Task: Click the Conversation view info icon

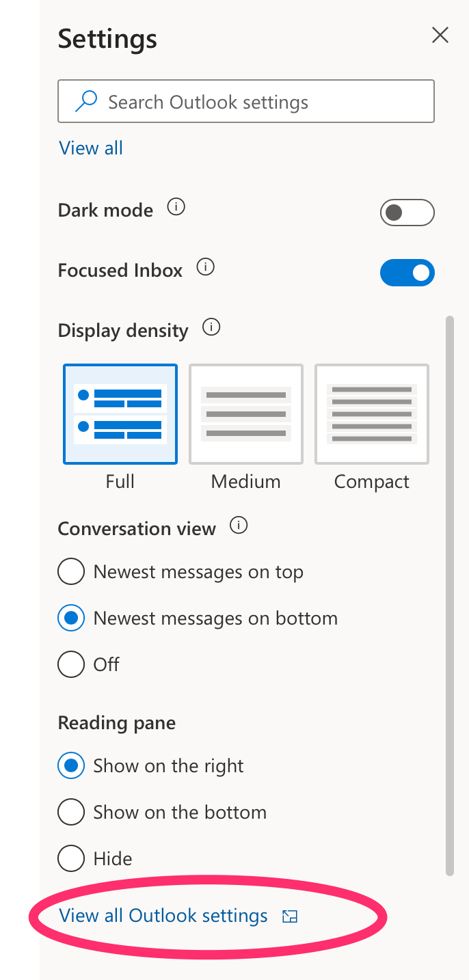Action: [x=239, y=526]
